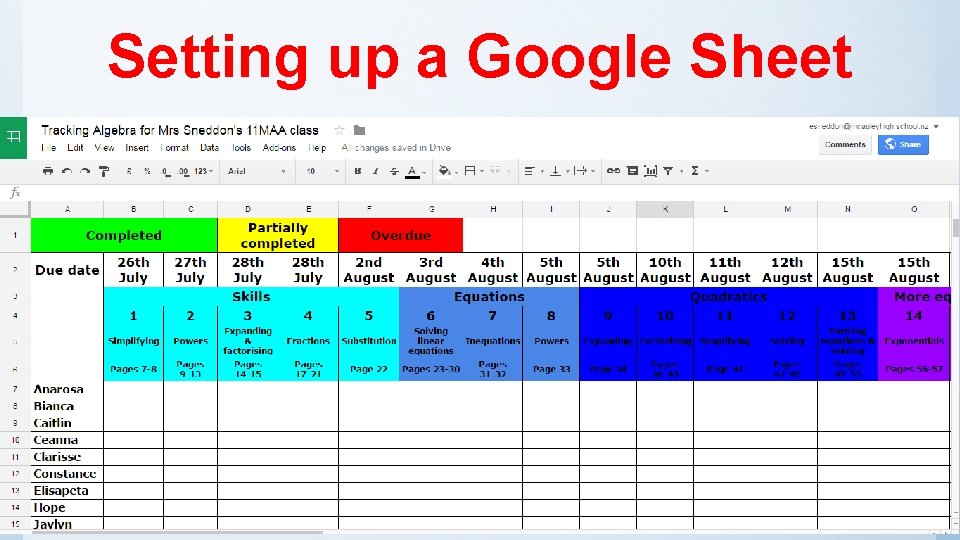Star the Tracking Algebra document
960x540 pixels.
[339, 130]
